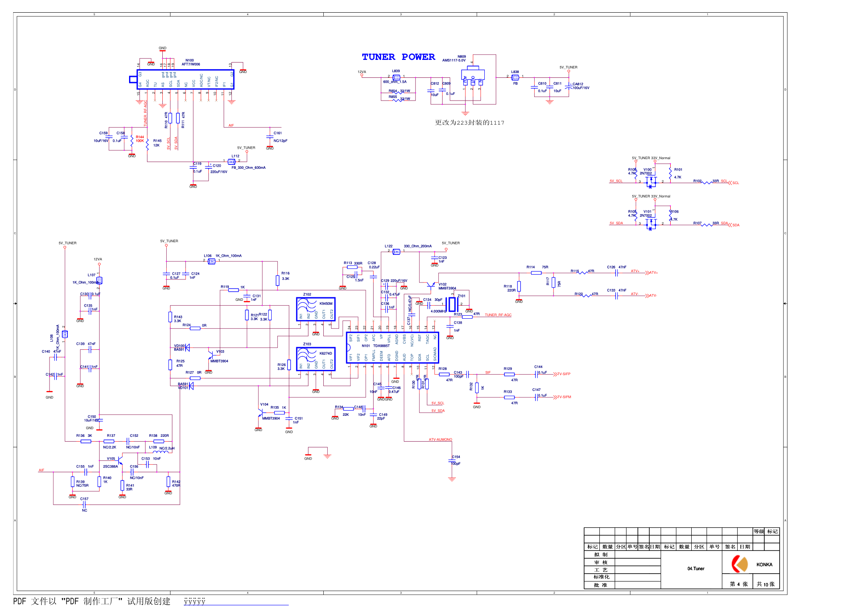
Task: Click the sheet number 第 4 张
Action: click(x=738, y=584)
